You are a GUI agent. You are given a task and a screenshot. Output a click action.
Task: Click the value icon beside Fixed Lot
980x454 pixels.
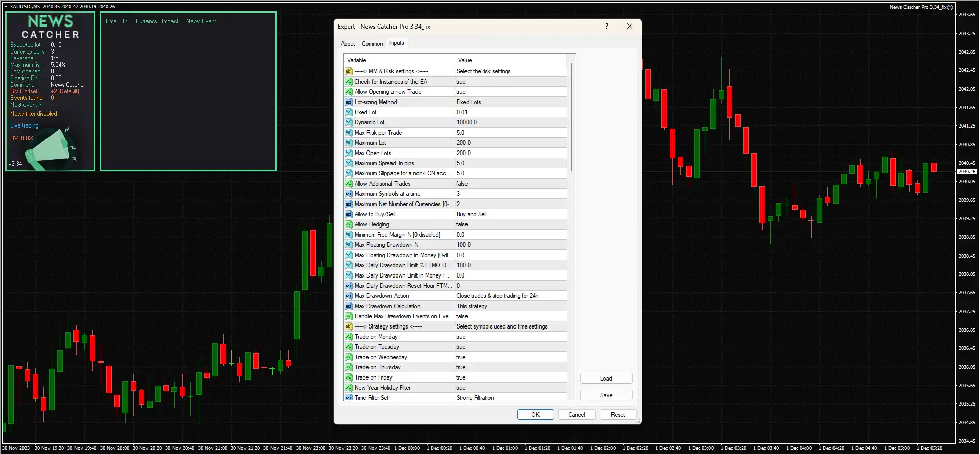click(x=349, y=112)
